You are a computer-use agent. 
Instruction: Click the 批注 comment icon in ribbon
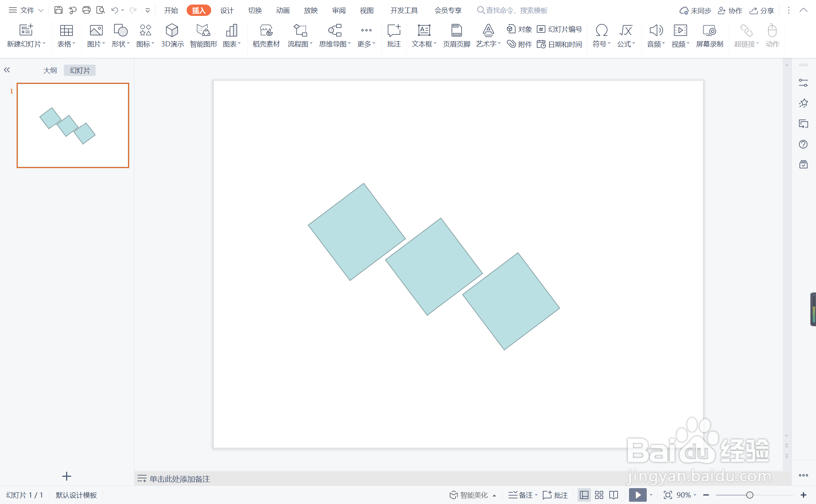[394, 36]
